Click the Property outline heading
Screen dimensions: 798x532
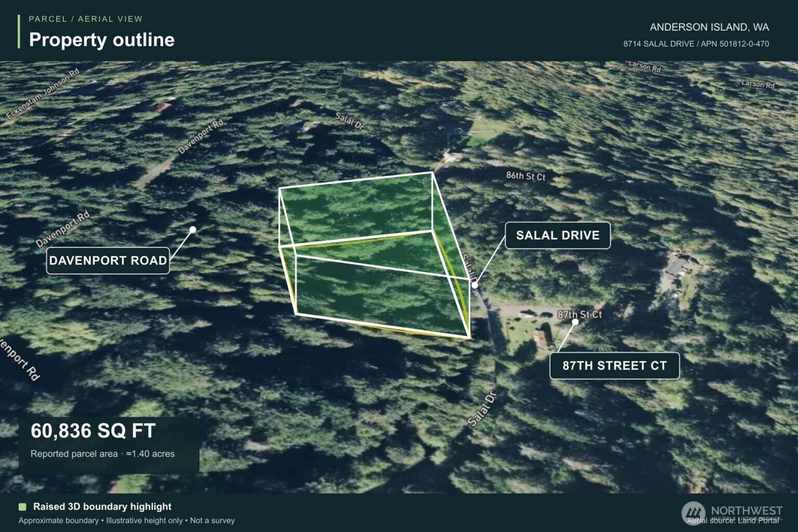tap(102, 39)
